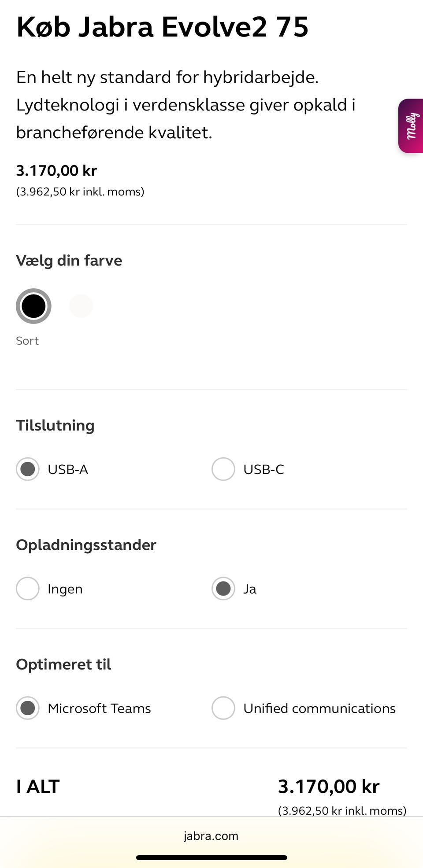Viewport: 423px width, 868px height.
Task: Select the USB-A connection option
Action: tap(28, 469)
